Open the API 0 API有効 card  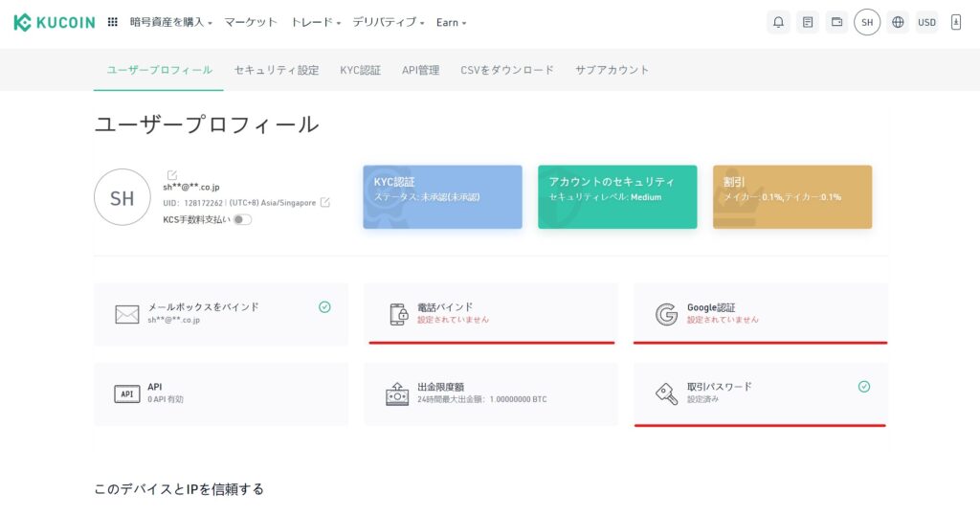pos(221,394)
